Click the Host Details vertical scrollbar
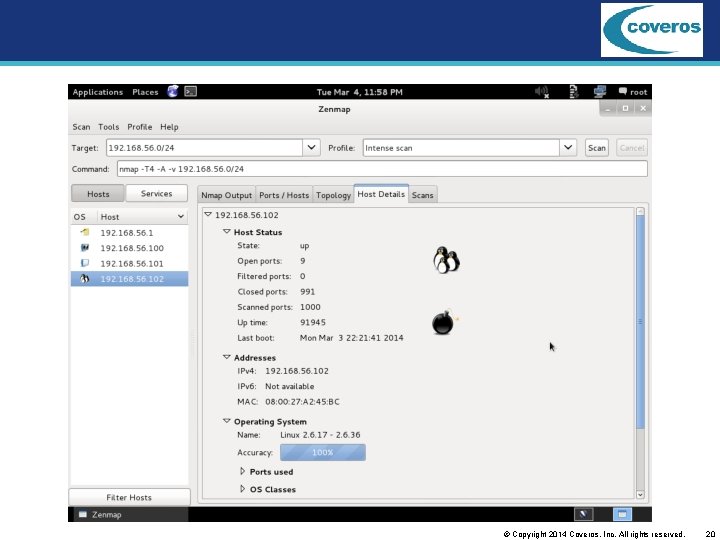Screen dimensions: 720x540 [640, 321]
